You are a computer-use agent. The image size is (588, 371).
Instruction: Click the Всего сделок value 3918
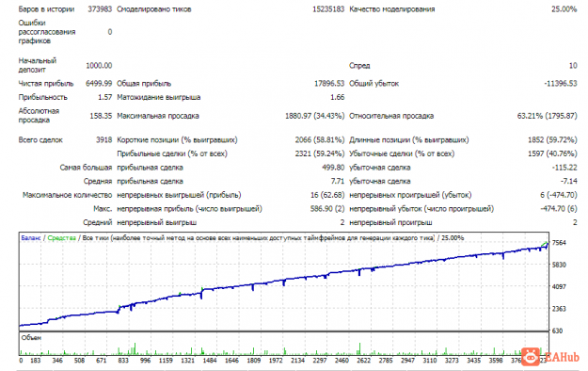[x=103, y=140]
